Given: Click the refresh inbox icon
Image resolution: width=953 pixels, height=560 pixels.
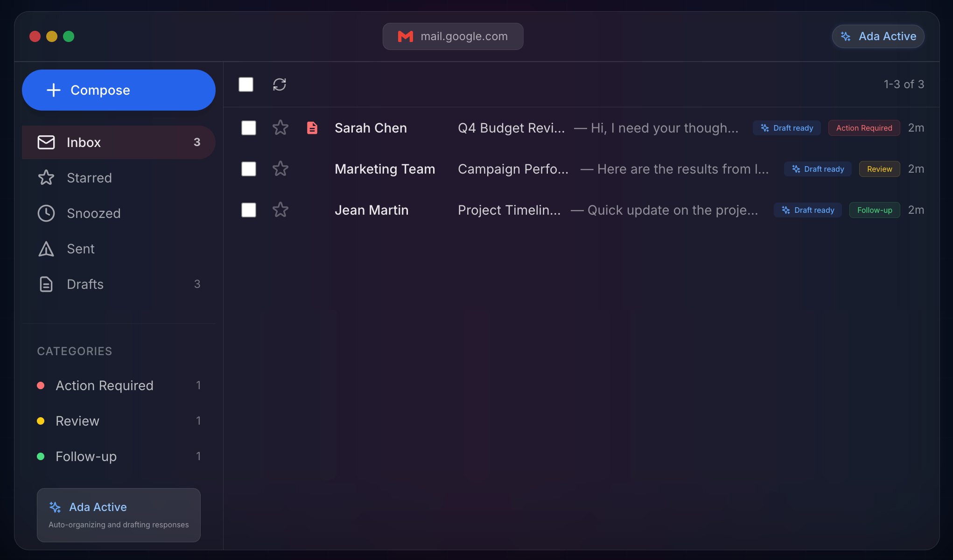Looking at the screenshot, I should tap(280, 84).
